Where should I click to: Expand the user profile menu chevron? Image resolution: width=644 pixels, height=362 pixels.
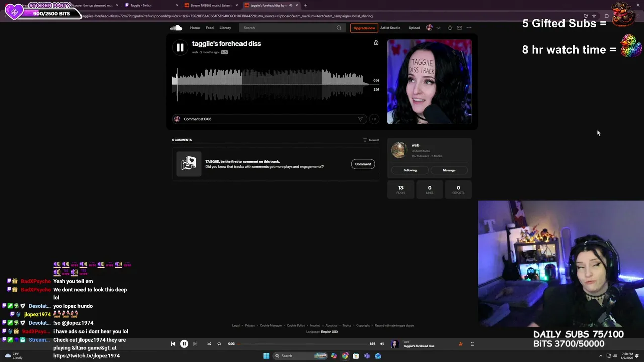[438, 28]
